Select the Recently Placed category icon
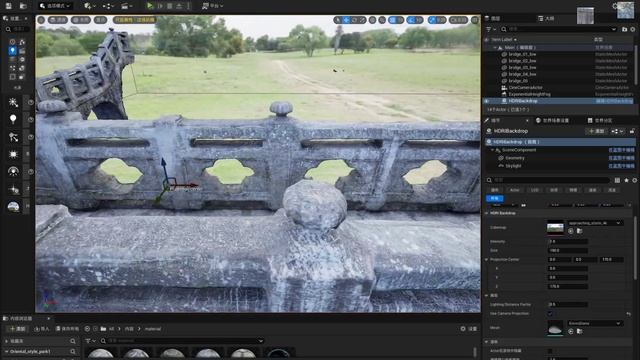Viewport: 640px width, 360px height. pyautogui.click(x=12, y=42)
